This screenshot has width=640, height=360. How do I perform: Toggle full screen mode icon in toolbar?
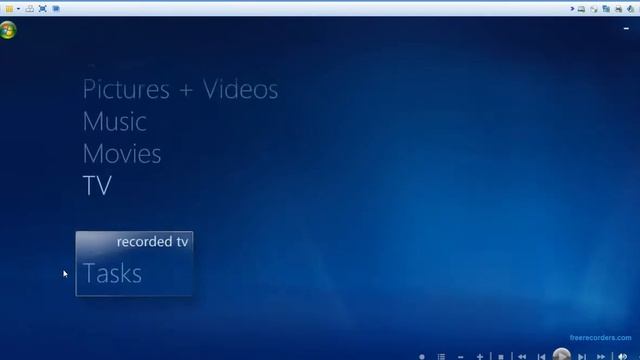tap(42, 9)
